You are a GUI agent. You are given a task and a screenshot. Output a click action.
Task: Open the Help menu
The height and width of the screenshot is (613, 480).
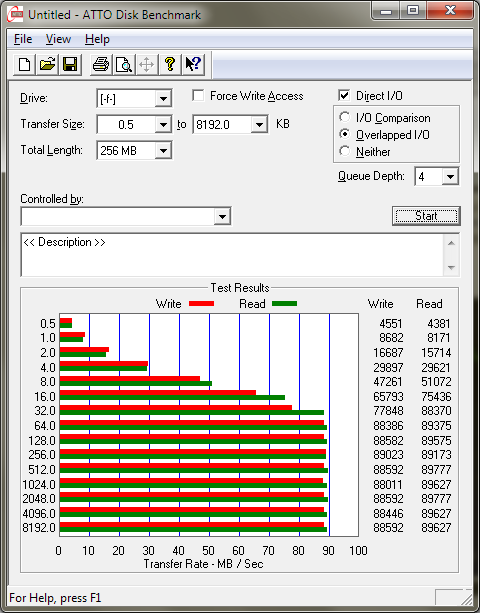pyautogui.click(x=97, y=39)
